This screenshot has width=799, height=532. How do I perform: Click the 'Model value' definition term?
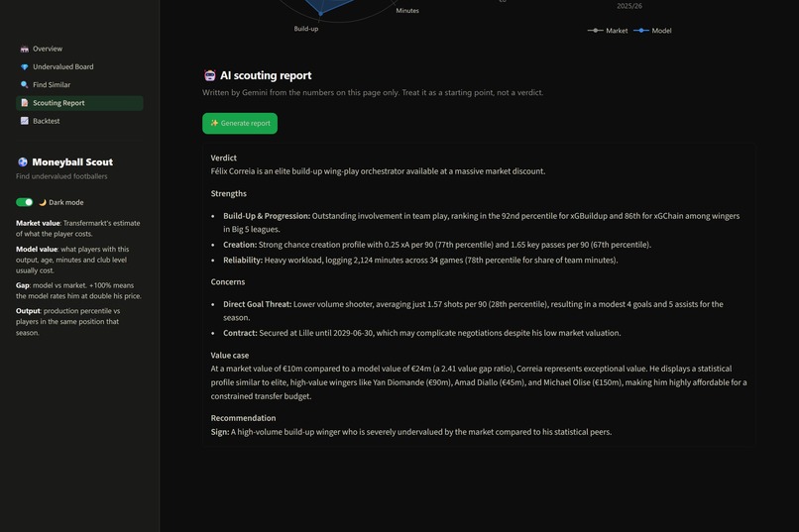pyautogui.click(x=37, y=249)
